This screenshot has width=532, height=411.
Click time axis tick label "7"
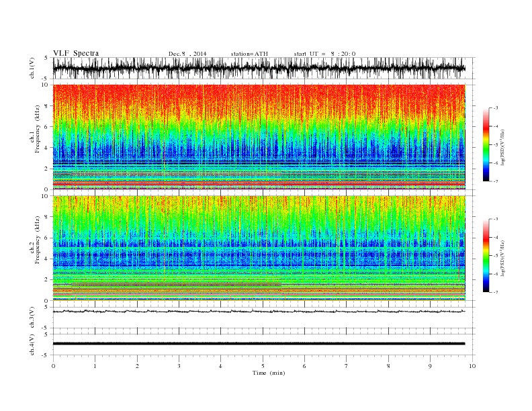point(347,366)
